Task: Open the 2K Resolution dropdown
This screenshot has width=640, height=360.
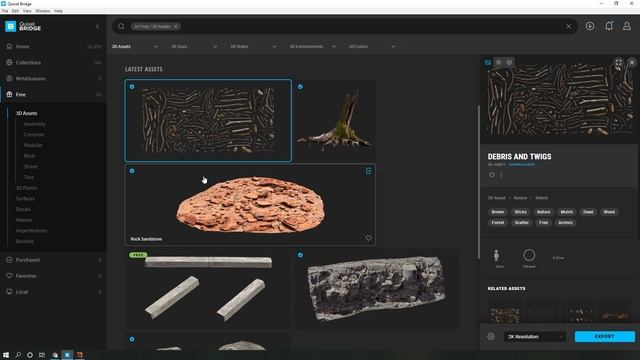Action: click(535, 337)
